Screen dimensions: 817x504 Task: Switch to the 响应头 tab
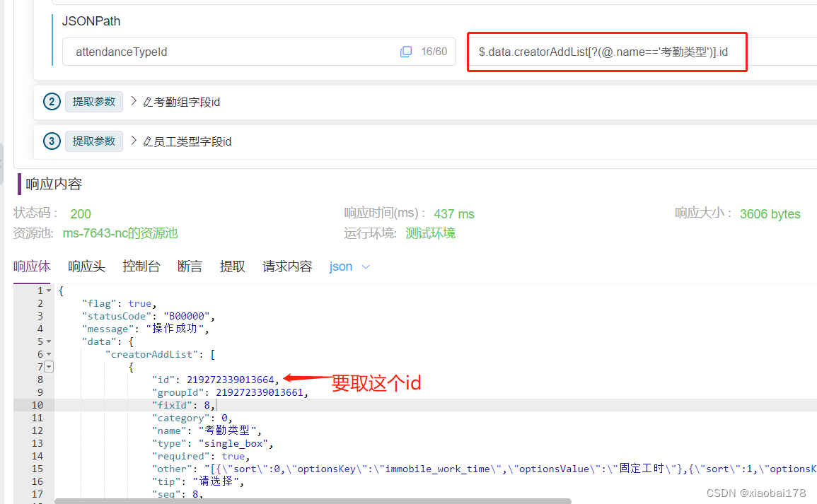[x=86, y=266]
